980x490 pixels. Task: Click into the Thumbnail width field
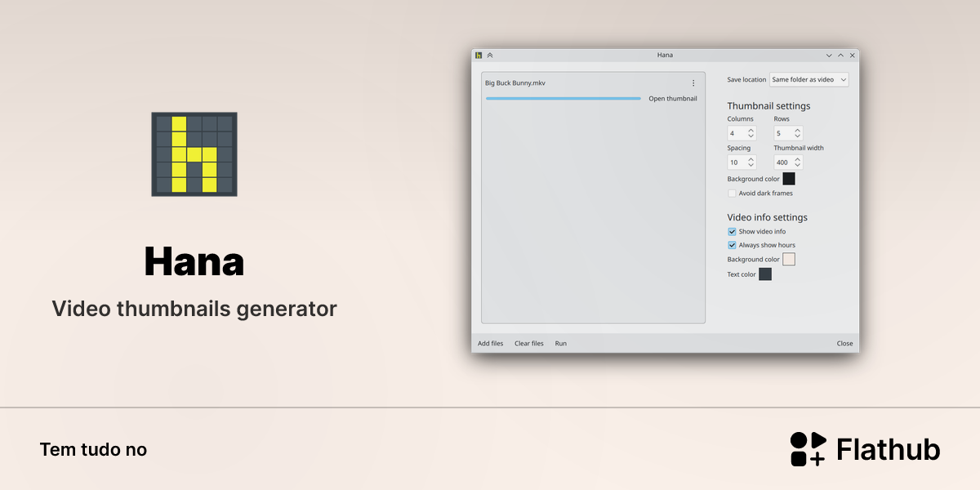783,163
